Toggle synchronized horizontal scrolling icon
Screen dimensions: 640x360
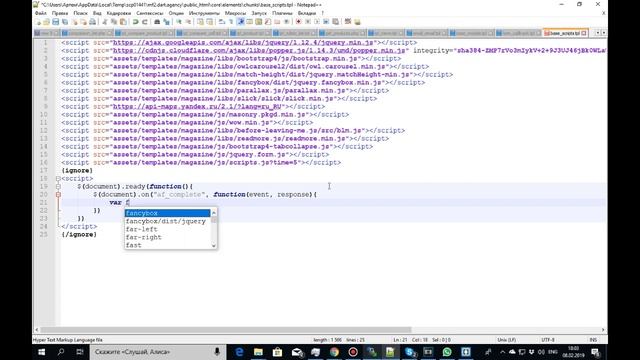coord(209,22)
